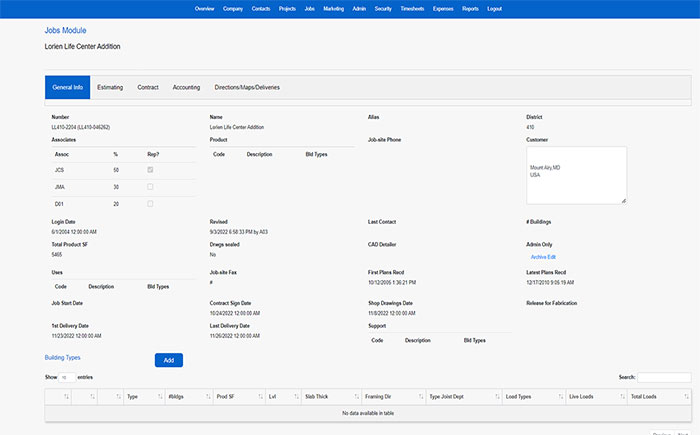Open the Contacts menu item

tap(261, 8)
